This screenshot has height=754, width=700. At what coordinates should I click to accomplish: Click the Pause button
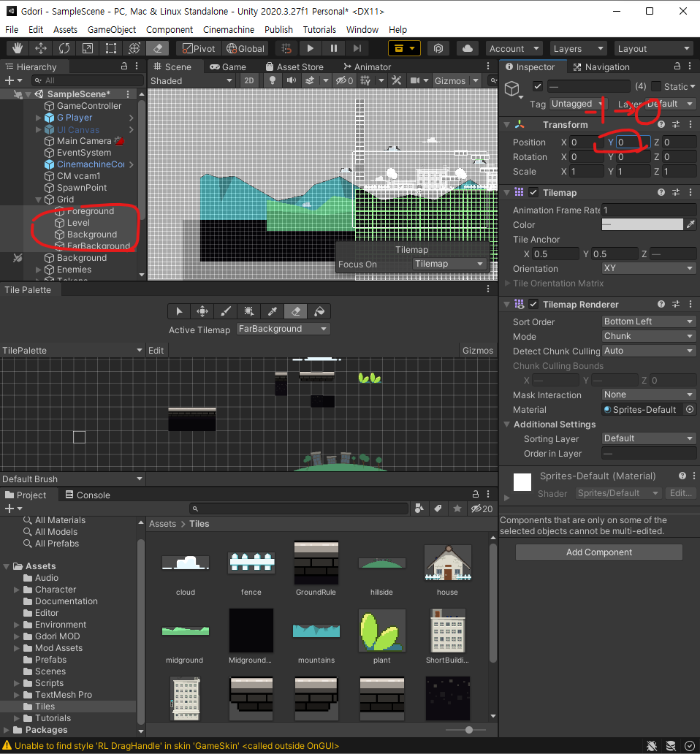point(334,48)
